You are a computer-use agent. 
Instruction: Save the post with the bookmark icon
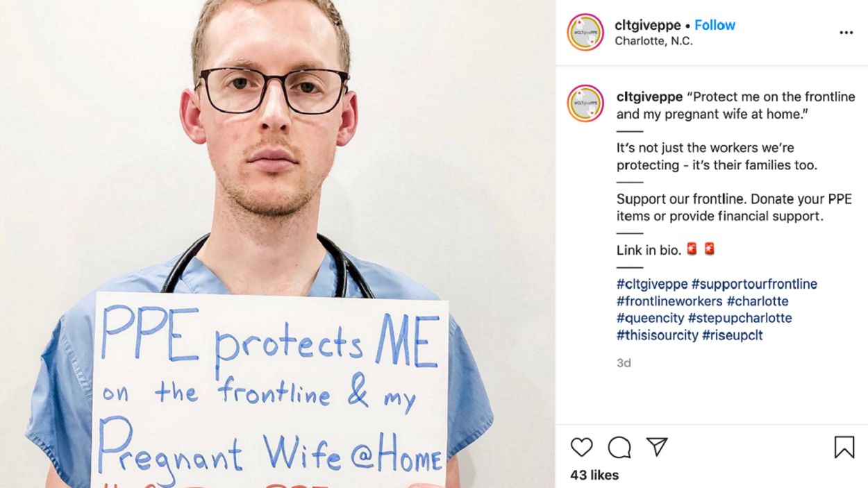844,447
